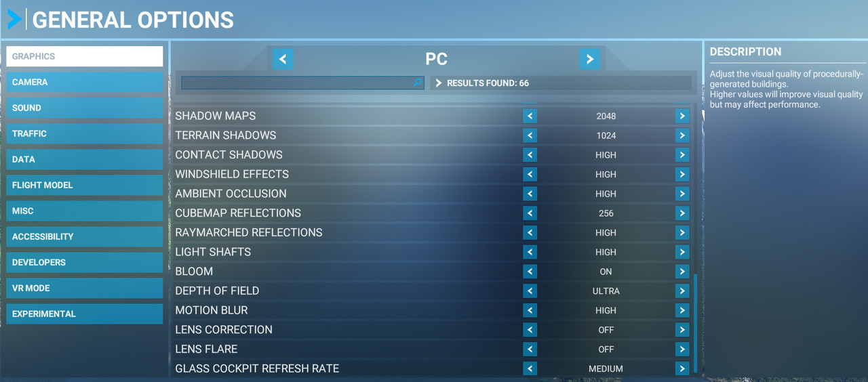Toggle Lens Correction with left arrow

click(530, 330)
